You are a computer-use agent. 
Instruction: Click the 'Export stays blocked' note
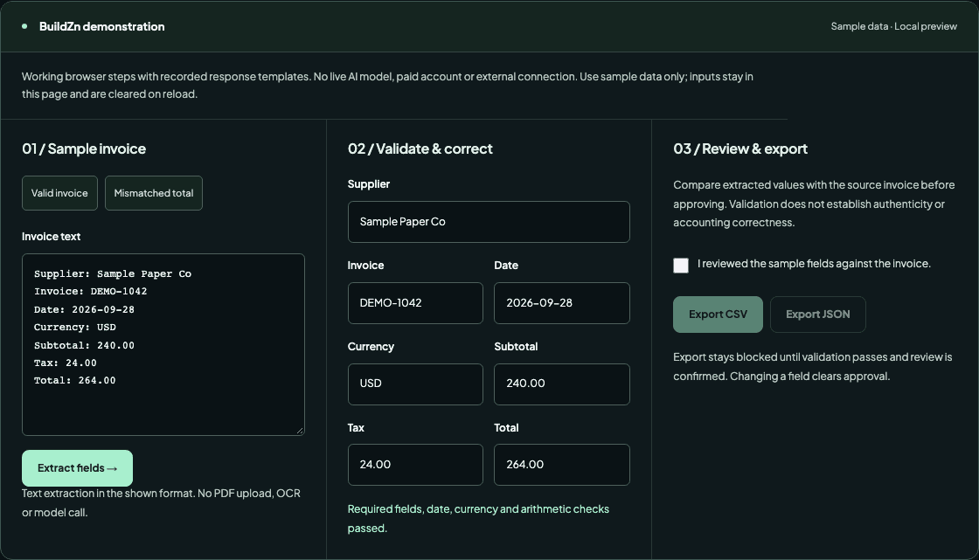(812, 366)
